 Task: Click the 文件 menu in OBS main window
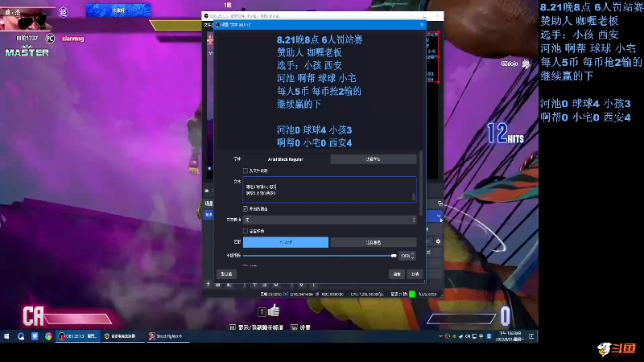207,25
